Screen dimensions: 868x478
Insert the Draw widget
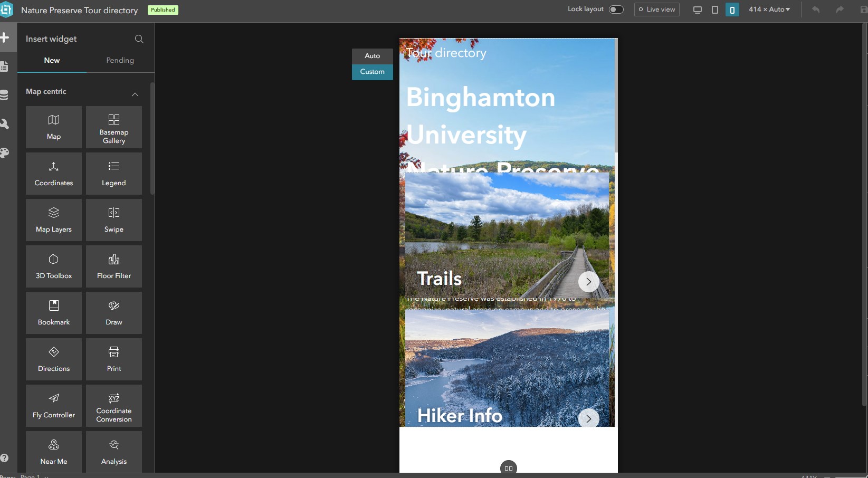(x=114, y=313)
